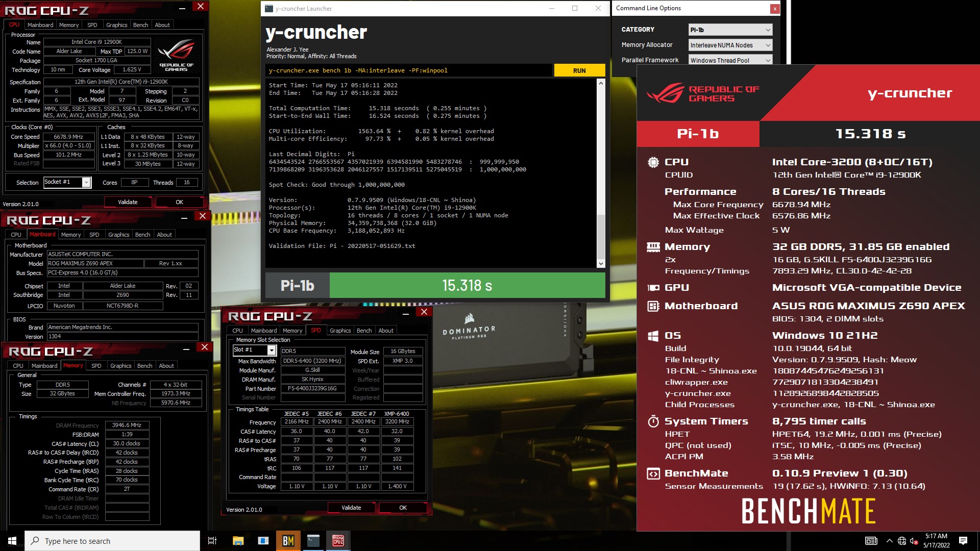The image size is (980, 551).
Task: Click the CPU chip icon in BenchMate panel
Action: (x=653, y=162)
